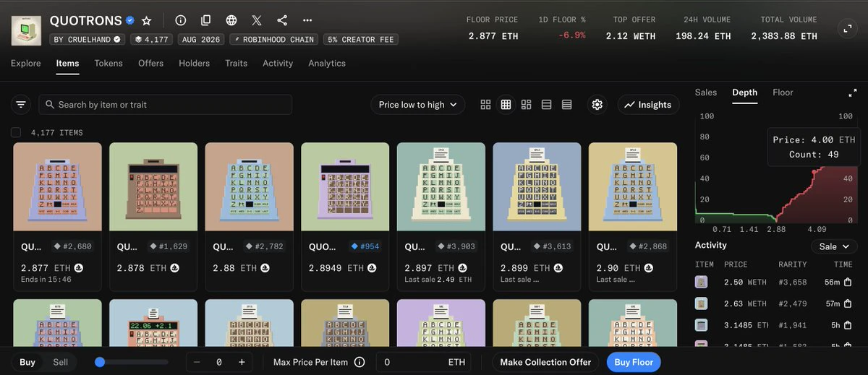Click the item count sweep slider handle
Screen dimensions: 868x375
[x=100, y=362]
